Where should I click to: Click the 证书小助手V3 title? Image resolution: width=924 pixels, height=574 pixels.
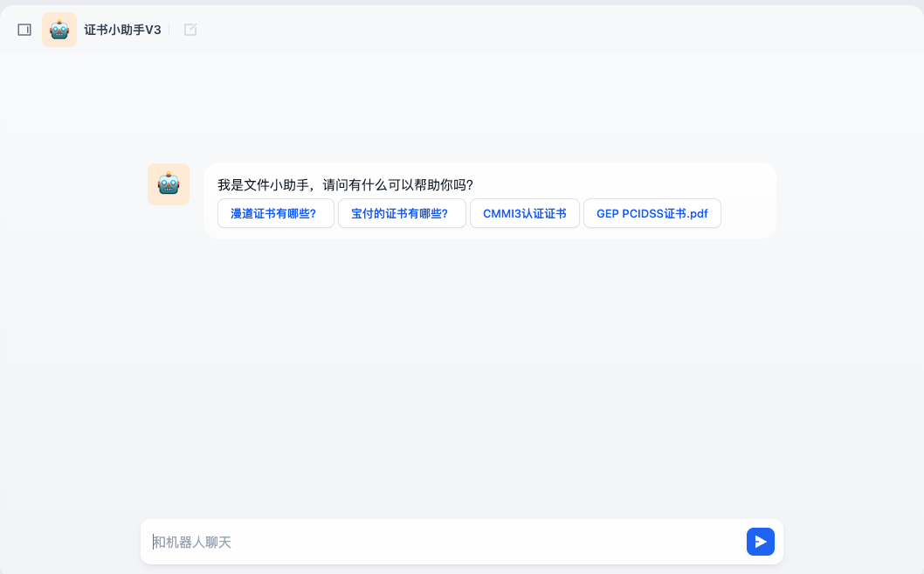[x=122, y=30]
